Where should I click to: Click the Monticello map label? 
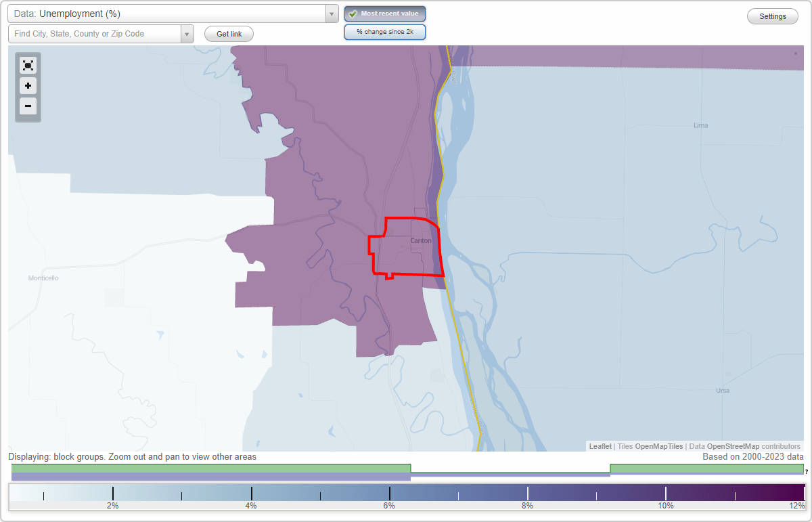coord(43,278)
